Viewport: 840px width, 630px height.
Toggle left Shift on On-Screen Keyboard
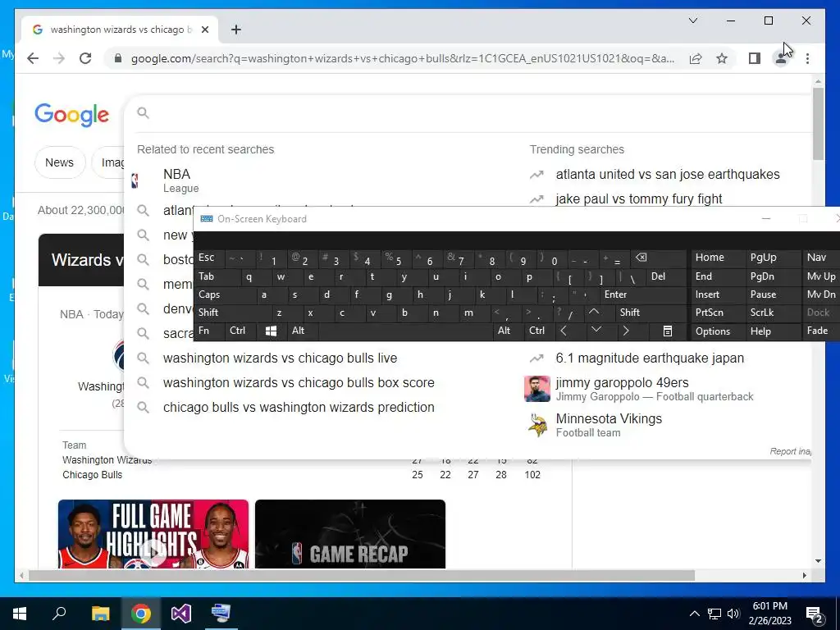click(x=233, y=313)
